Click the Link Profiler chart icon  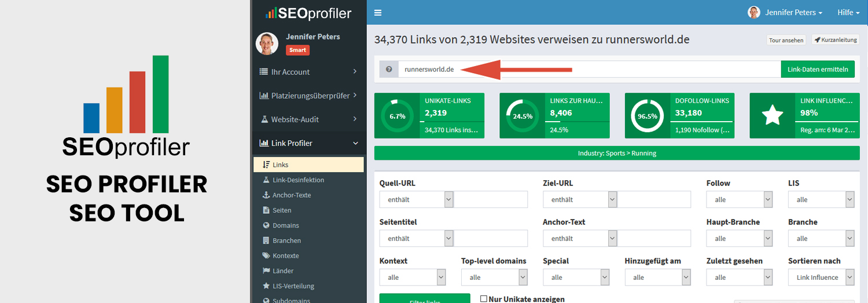(x=264, y=143)
